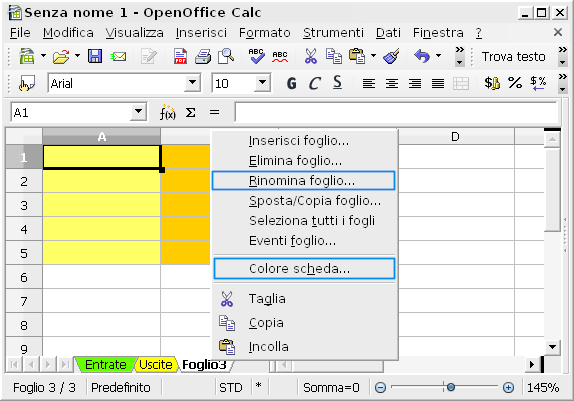Switch to the Uscite sheet tab
Viewport: 574px width, 401px height.
click(156, 364)
